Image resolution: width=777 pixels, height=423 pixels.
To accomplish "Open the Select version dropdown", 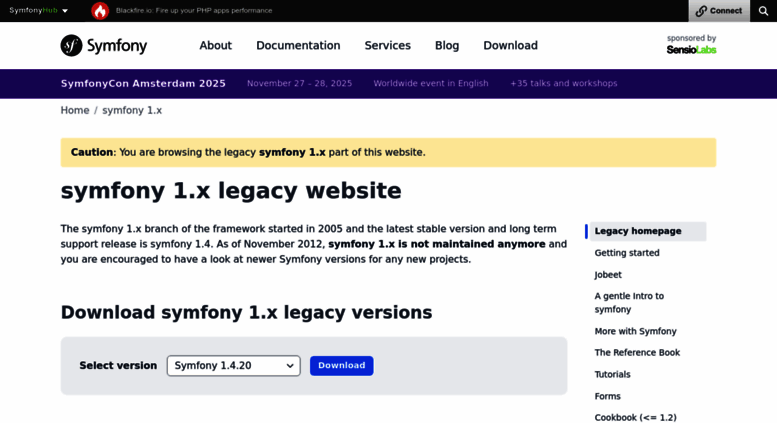I will click(233, 366).
